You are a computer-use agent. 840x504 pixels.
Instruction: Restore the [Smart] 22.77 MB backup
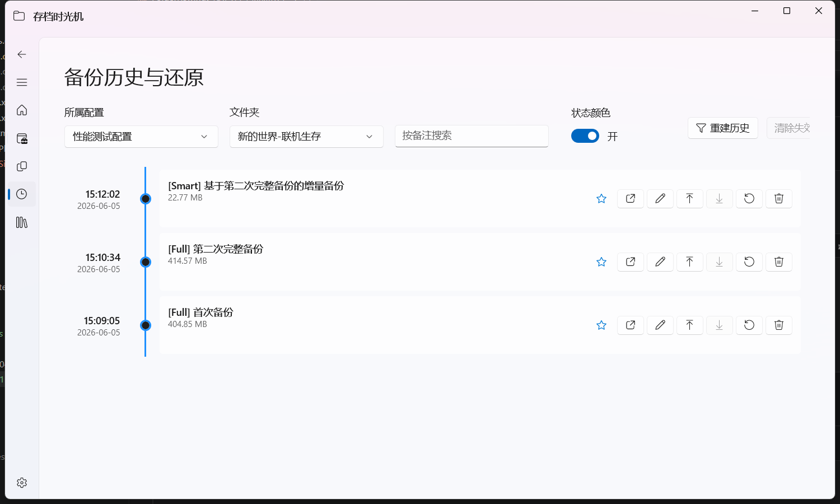click(749, 199)
